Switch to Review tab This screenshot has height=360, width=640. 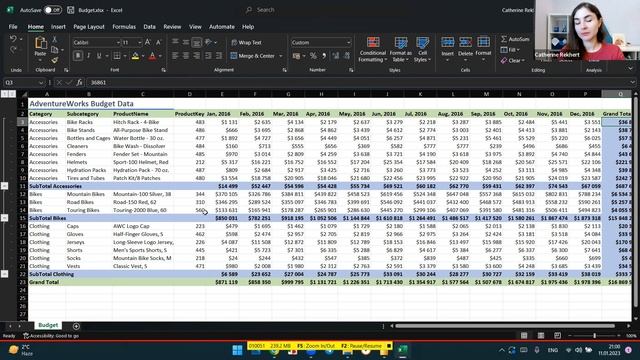(x=172, y=27)
